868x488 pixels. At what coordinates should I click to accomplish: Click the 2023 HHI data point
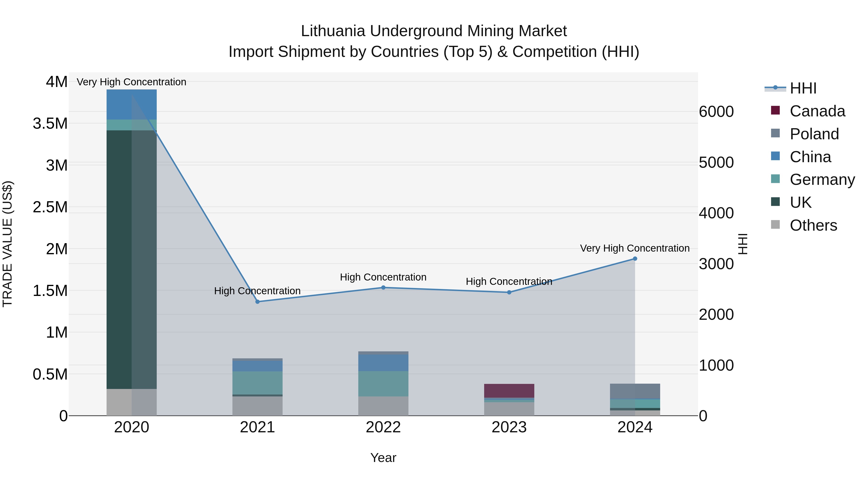point(509,292)
